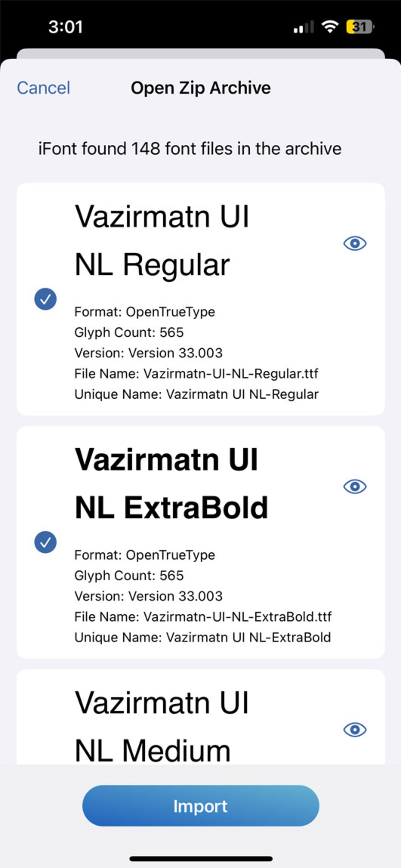This screenshot has width=401, height=868.
Task: Deselect the Vazirmatn UI NL Regular checkmark
Action: pos(46,299)
